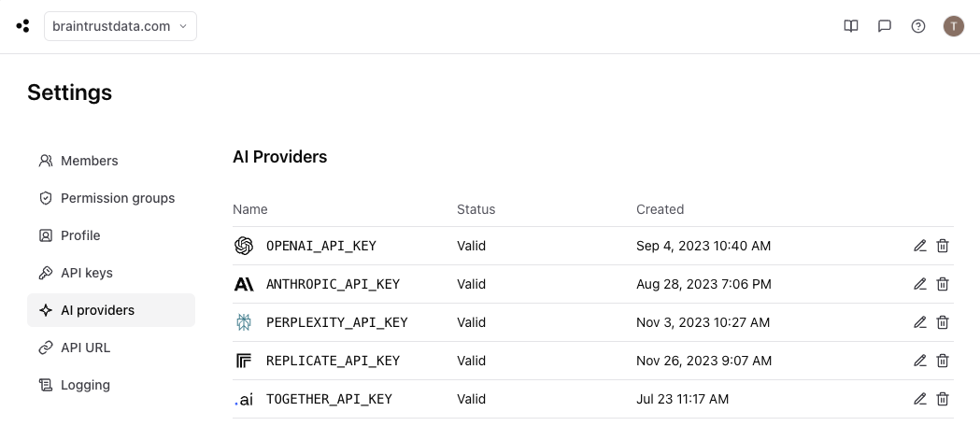Edit the OPENAI_API_KEY entry
This screenshot has height=426, width=980.
click(x=920, y=246)
